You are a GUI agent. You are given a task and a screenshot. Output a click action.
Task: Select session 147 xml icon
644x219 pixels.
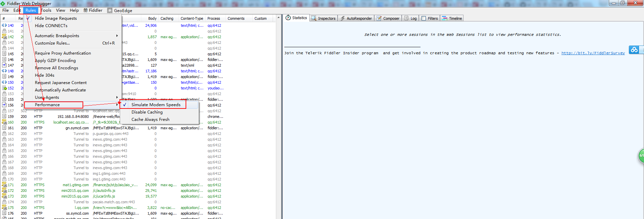pyautogui.click(x=4, y=65)
